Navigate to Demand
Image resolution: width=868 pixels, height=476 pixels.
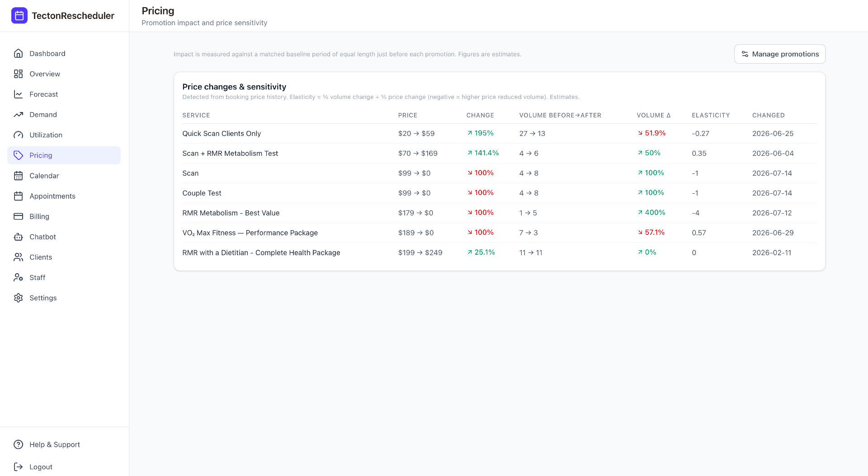pyautogui.click(x=64, y=114)
